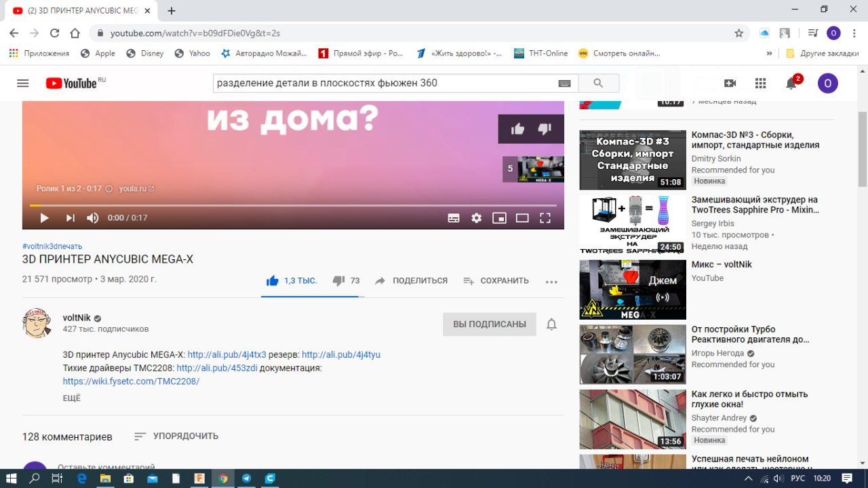The image size is (868, 488).
Task: Show hidden bookmarks chevron
Action: (769, 53)
